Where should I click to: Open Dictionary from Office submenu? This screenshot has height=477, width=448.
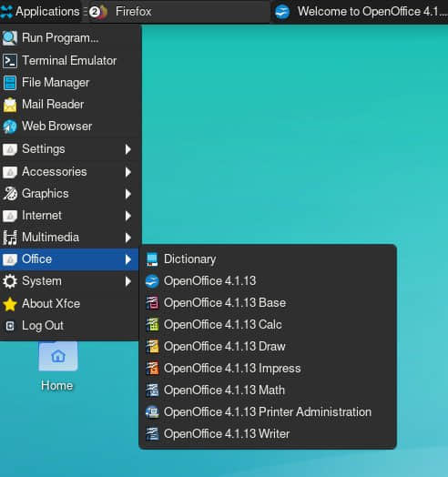[268, 259]
